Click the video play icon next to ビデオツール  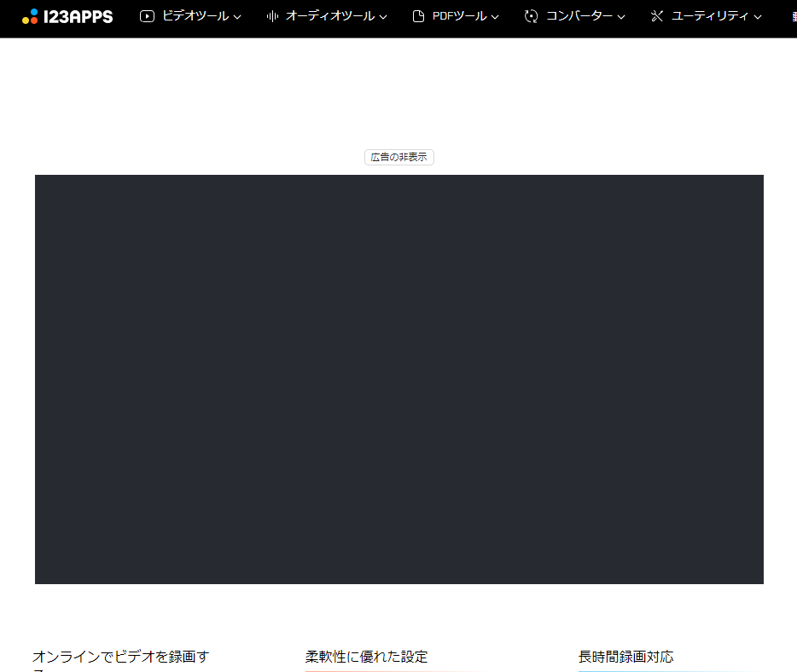(147, 15)
